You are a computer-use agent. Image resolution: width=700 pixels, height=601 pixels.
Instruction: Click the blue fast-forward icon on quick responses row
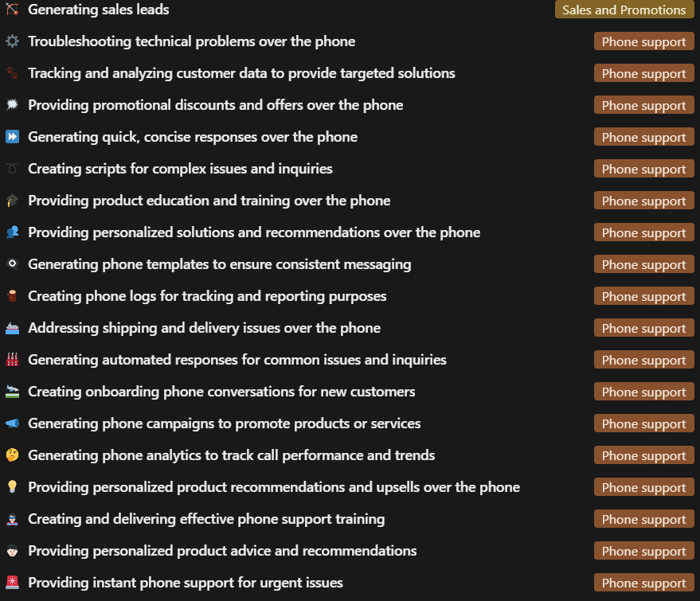coord(11,137)
